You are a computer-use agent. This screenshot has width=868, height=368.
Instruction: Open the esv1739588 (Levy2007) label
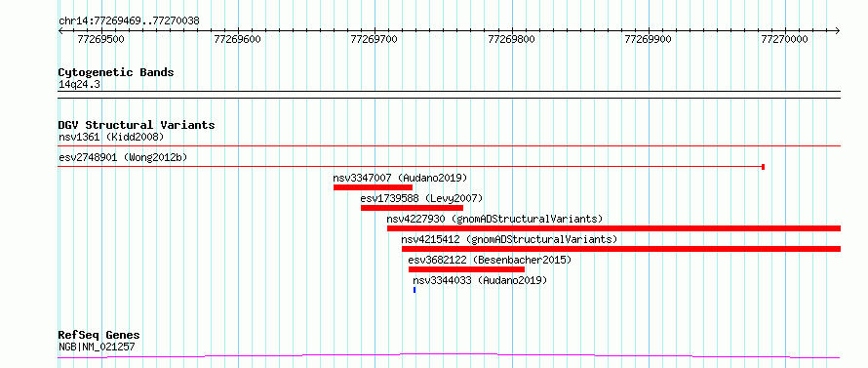coord(421,198)
